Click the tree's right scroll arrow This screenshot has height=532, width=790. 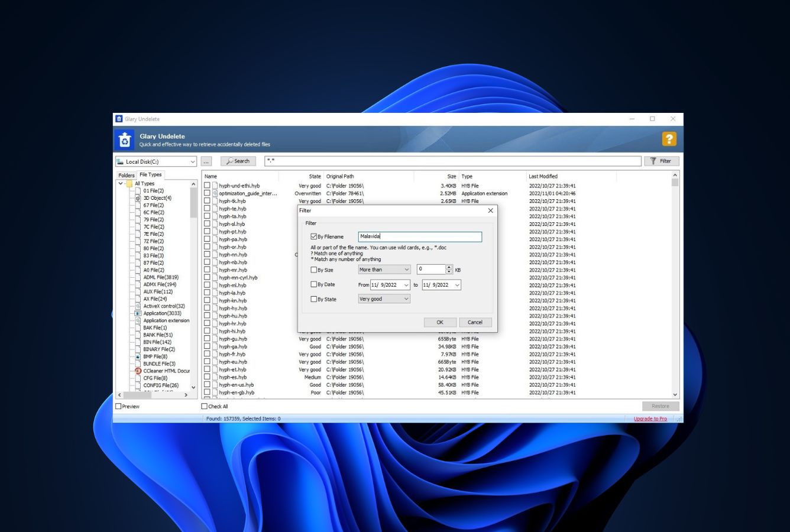click(186, 395)
